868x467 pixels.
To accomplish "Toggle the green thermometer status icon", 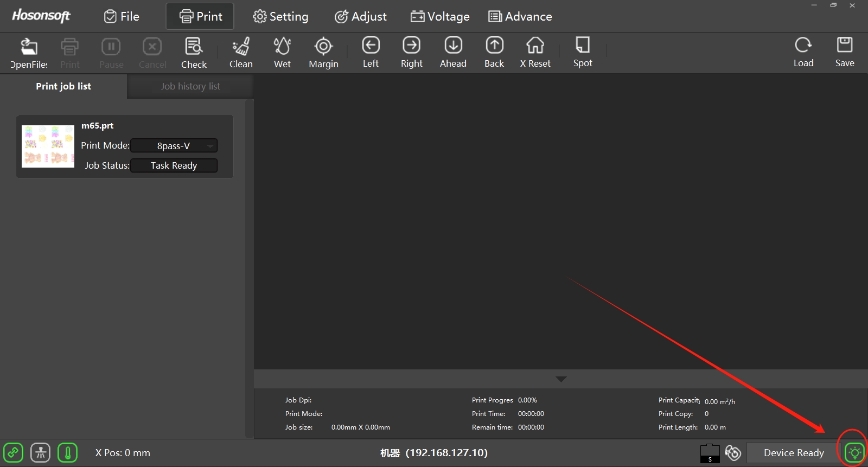I will tap(68, 452).
